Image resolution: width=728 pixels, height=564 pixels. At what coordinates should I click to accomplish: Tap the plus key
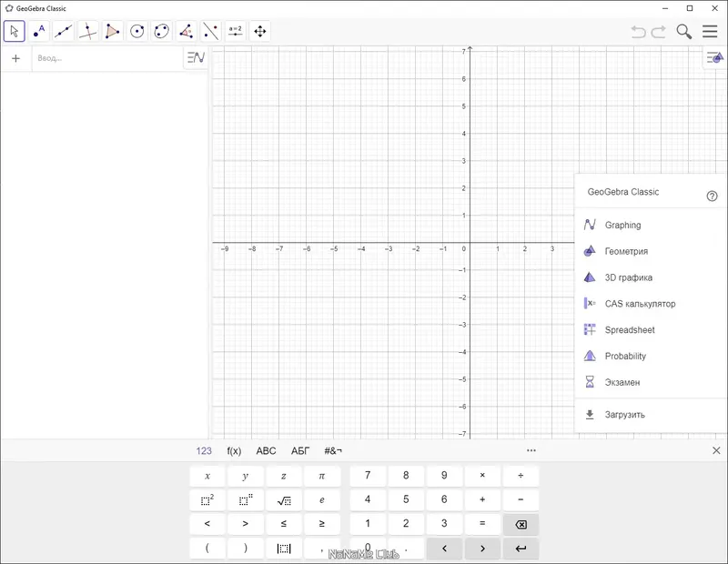pyautogui.click(x=482, y=500)
